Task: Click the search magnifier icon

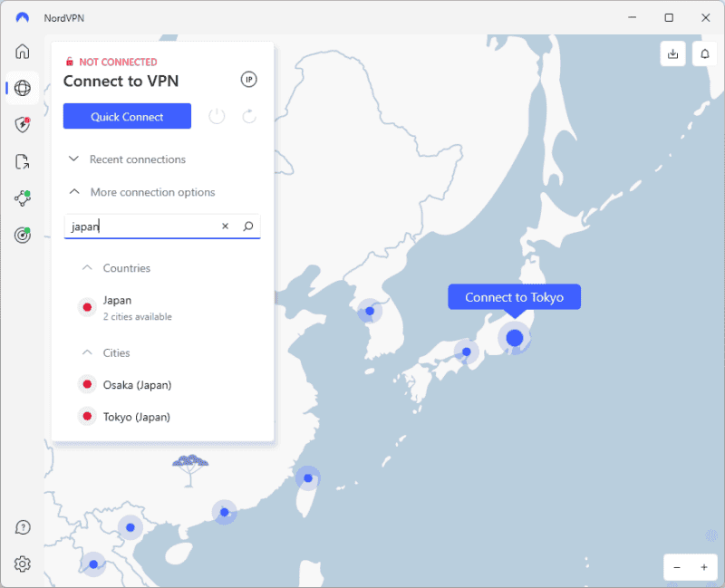Action: [x=248, y=226]
